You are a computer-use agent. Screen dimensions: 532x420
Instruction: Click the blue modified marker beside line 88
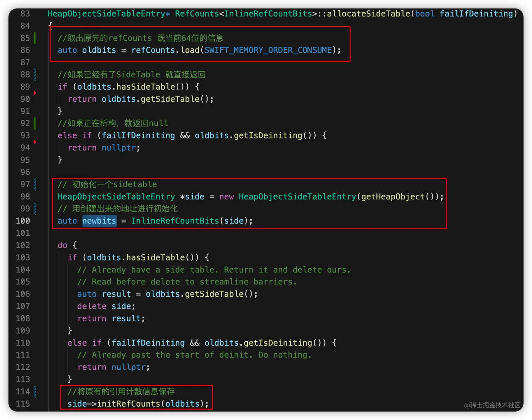(x=34, y=74)
